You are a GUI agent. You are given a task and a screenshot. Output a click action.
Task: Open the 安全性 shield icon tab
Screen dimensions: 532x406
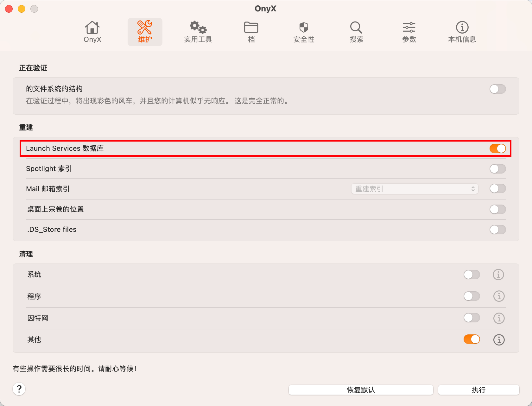304,28
